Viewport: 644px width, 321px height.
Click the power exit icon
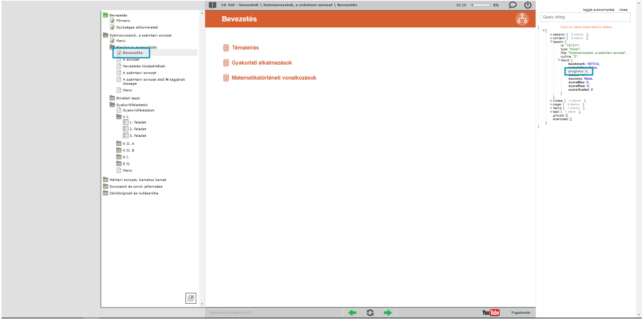(x=528, y=5)
